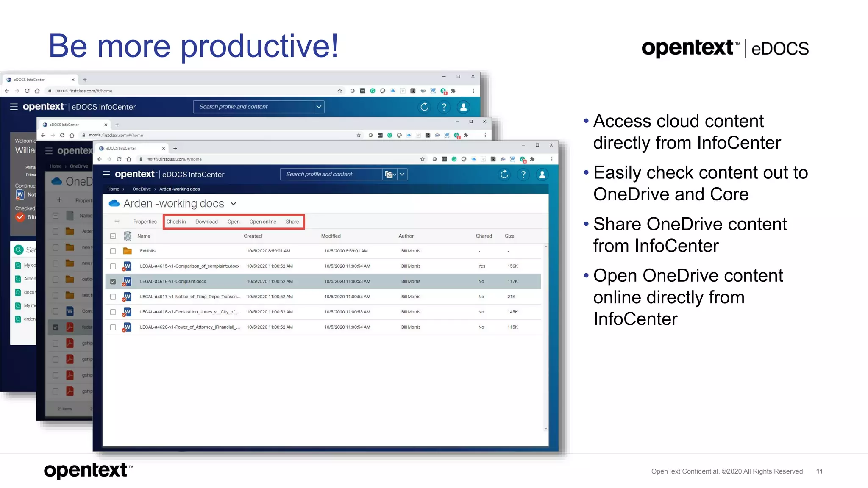Uncheck the LEGAL-#4616 Complaint.docx checkbox

113,282
